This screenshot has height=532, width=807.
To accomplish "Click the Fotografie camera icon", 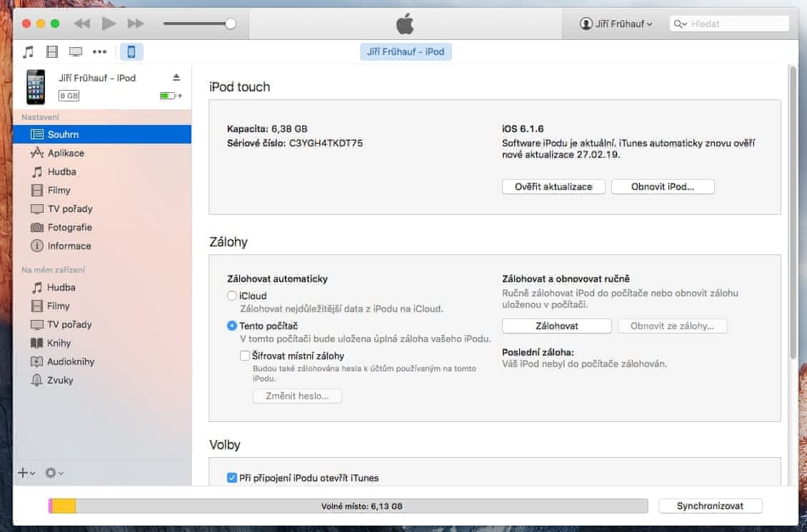I will tap(37, 227).
